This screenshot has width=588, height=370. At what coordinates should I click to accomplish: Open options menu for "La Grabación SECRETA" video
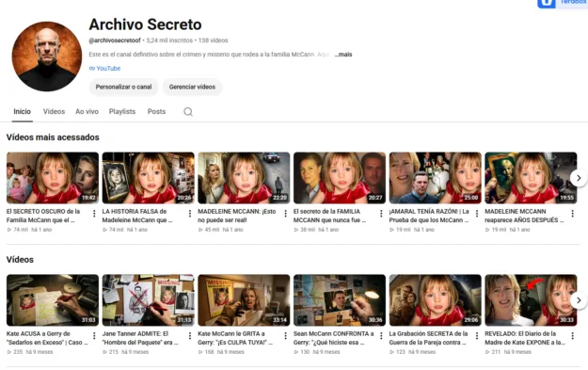[477, 336]
